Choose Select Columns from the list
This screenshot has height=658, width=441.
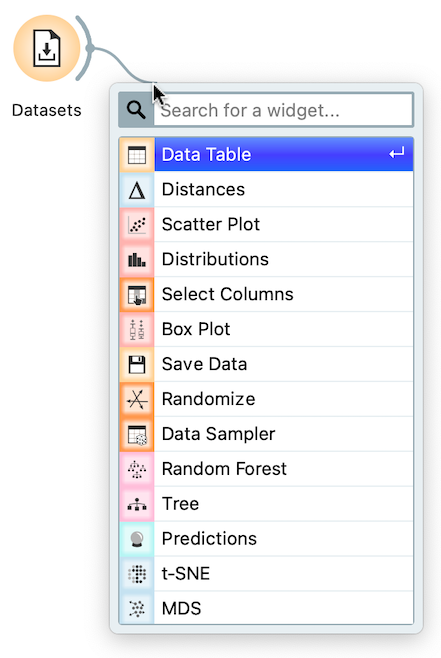(x=266, y=294)
